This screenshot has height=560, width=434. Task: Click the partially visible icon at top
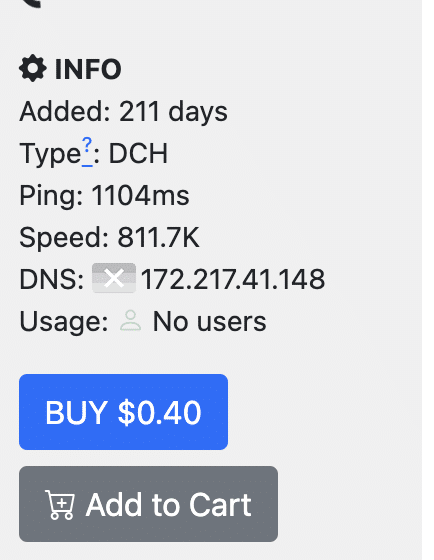click(31, 4)
